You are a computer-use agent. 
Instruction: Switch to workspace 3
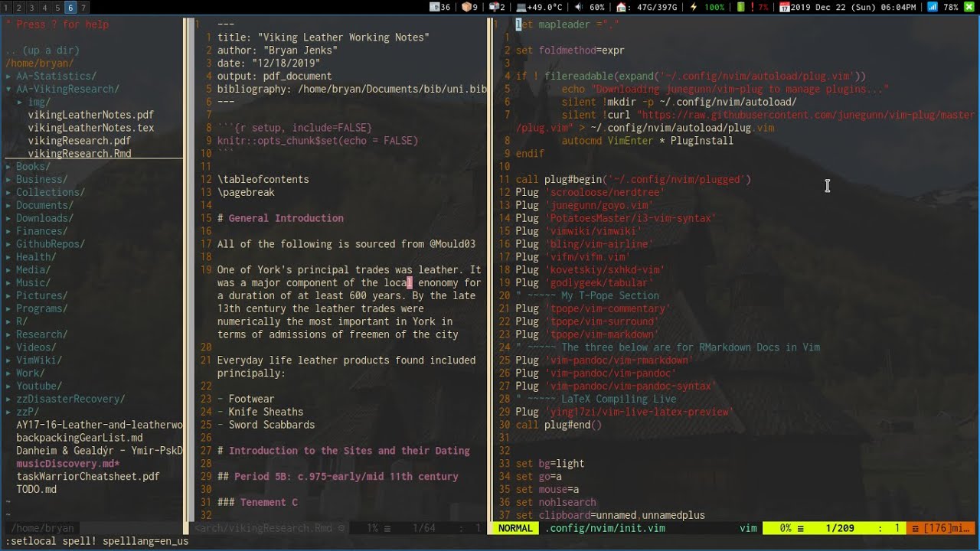pos(32,8)
